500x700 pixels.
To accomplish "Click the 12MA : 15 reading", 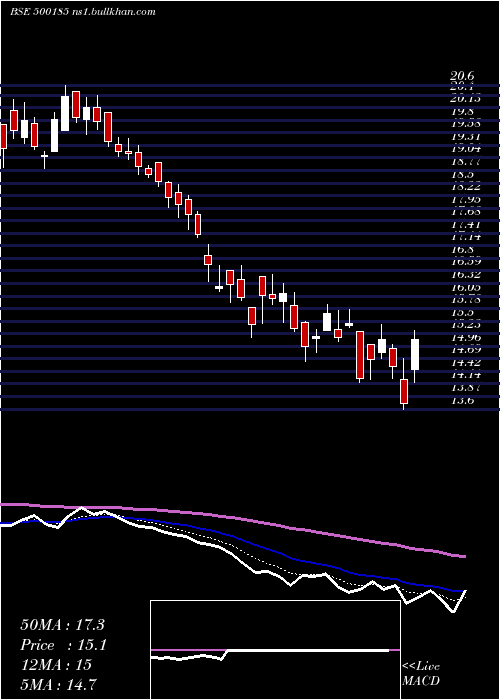I will click(56, 665).
